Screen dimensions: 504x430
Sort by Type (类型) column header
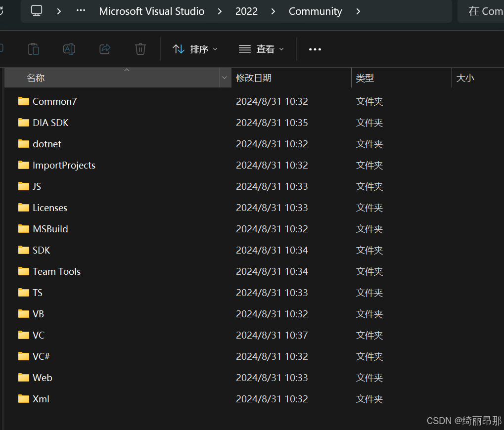[402, 78]
